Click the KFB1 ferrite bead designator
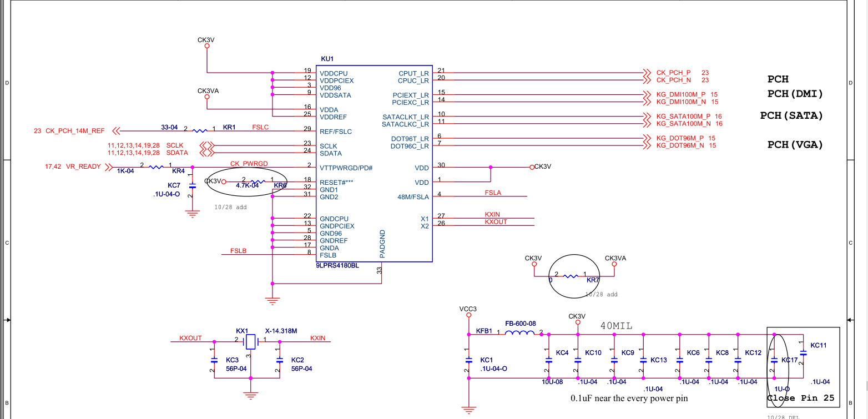Screen dimensions: 868x419 (484, 331)
